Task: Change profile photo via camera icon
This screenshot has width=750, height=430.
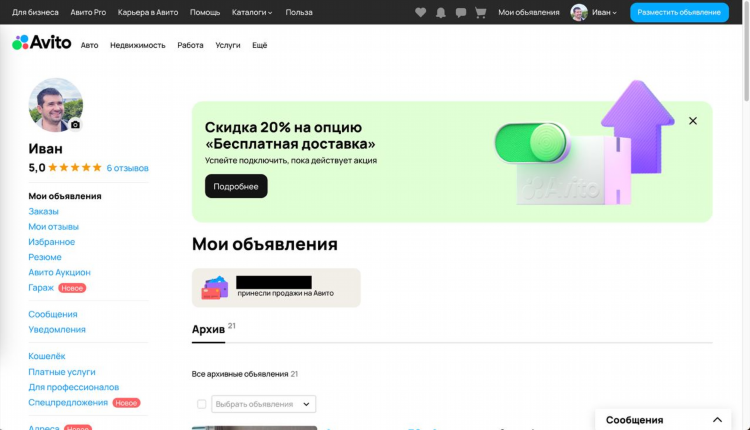Action: [x=76, y=124]
